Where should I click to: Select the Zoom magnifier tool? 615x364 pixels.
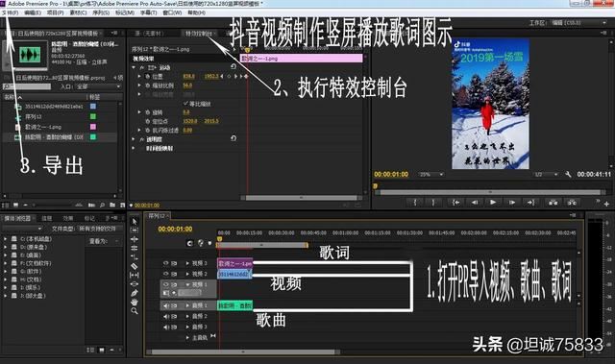coord(135,311)
